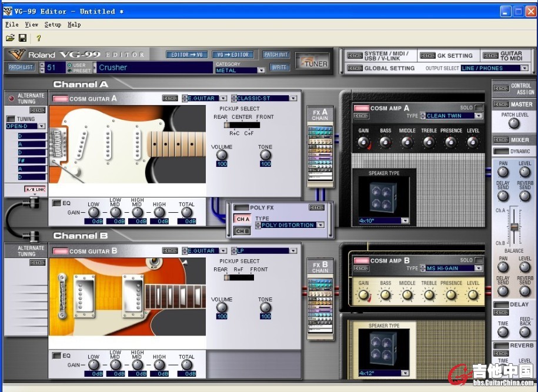Toggle the COSM Amp B power switch
The image size is (538, 392).
[361, 260]
